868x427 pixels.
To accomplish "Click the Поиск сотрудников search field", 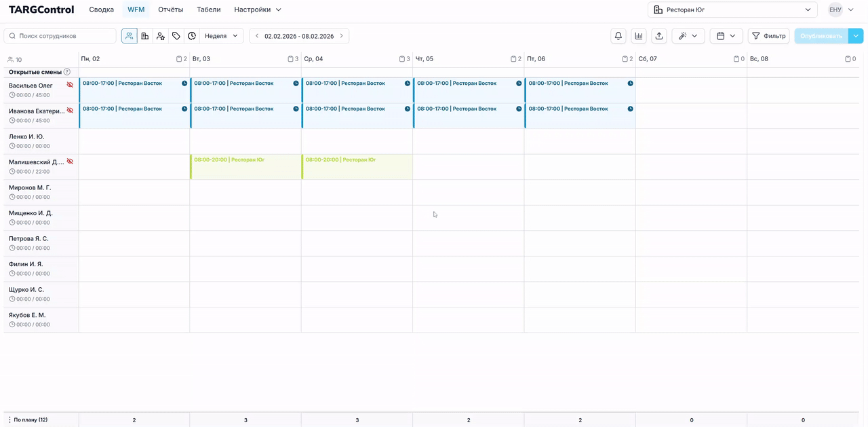I will (x=60, y=36).
